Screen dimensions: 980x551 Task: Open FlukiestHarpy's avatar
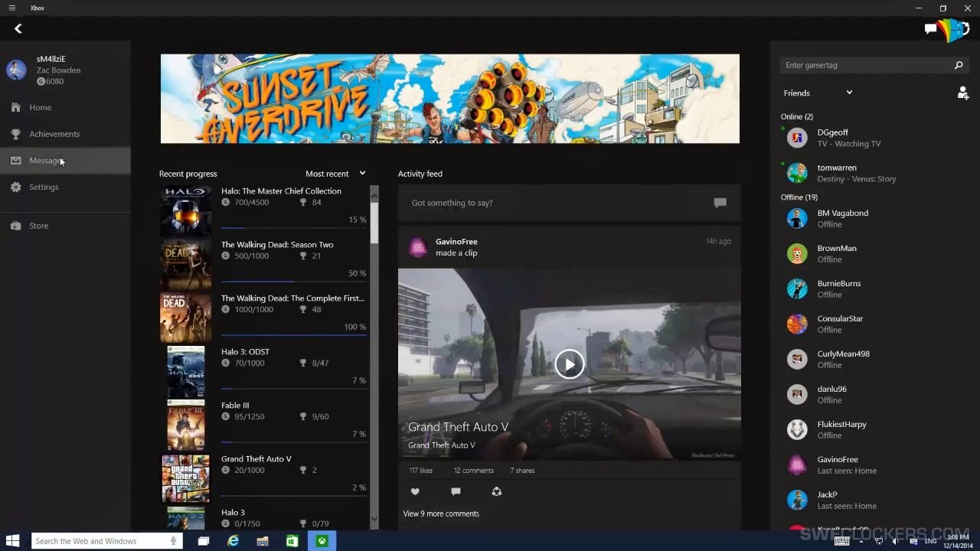click(797, 430)
